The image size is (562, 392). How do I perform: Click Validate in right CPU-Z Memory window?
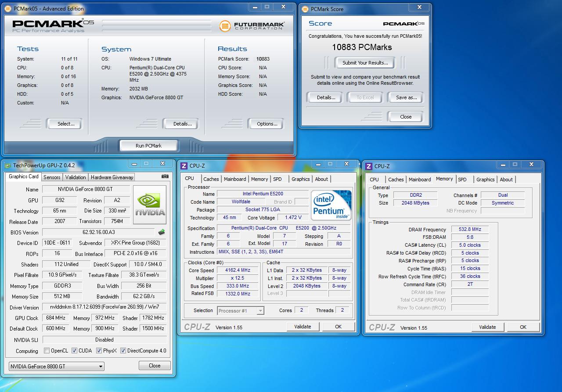(x=487, y=327)
